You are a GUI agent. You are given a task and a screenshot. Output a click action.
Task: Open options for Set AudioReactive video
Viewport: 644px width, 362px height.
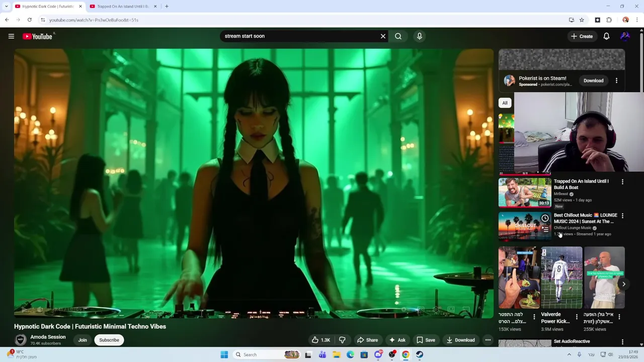pos(622,342)
